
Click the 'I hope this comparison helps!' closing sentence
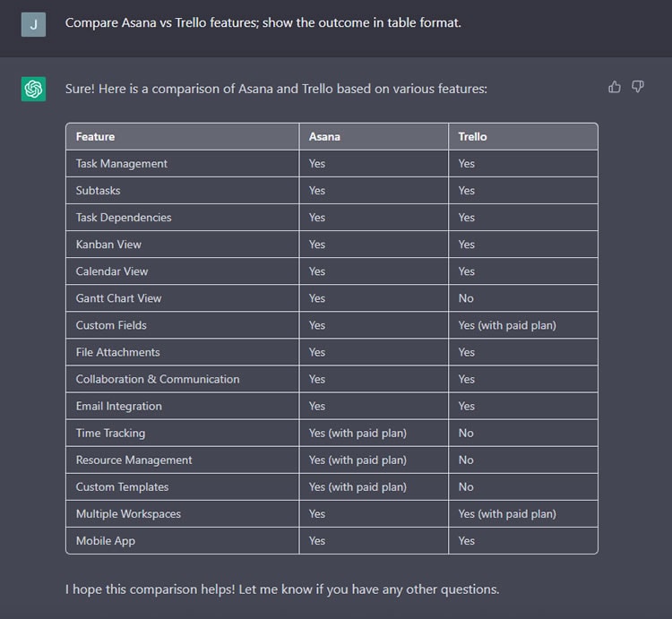(282, 589)
